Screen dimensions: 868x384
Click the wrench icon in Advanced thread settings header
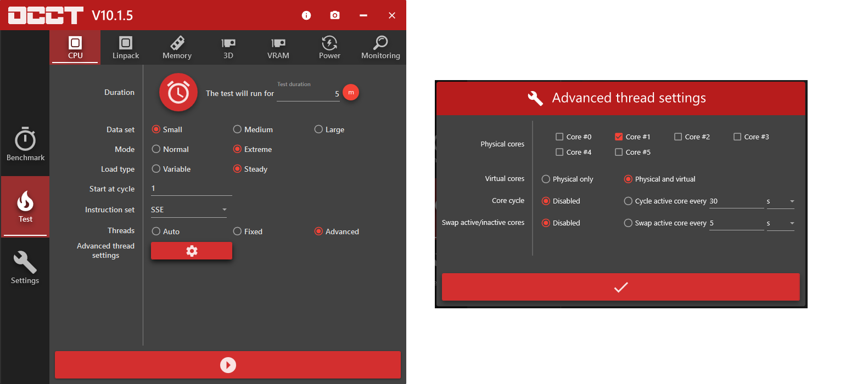[535, 98]
